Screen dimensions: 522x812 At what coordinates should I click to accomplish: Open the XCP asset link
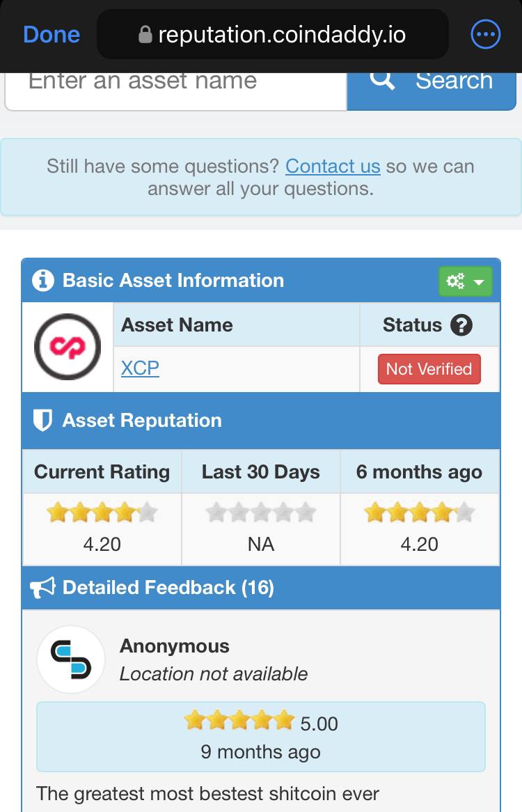pos(140,368)
